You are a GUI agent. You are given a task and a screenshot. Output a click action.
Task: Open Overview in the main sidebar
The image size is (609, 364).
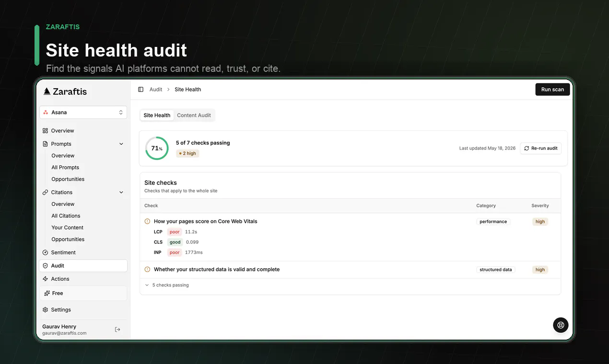tap(83, 131)
